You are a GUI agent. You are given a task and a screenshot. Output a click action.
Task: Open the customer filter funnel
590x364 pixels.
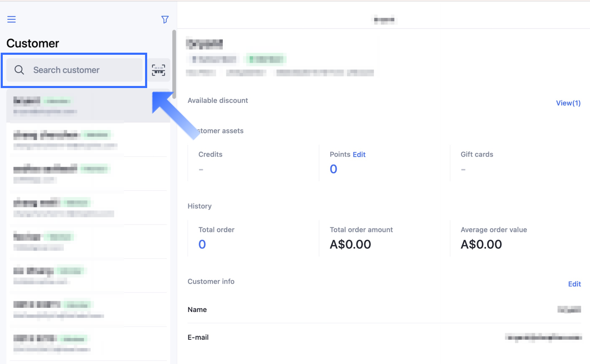click(165, 19)
